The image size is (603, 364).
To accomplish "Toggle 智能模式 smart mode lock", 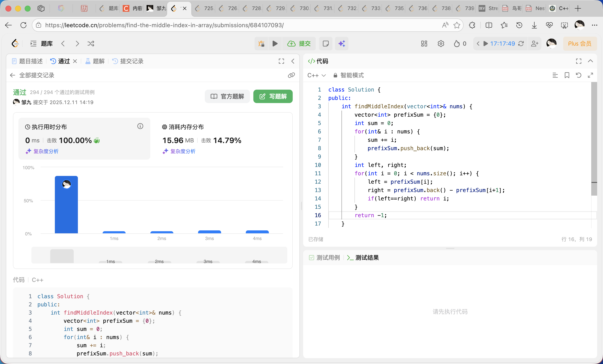I will [x=349, y=75].
